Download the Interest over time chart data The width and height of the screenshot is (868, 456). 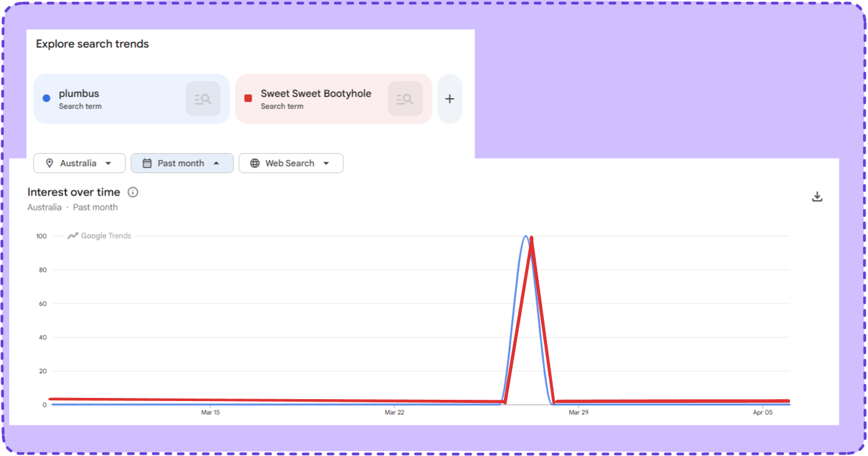(x=817, y=197)
